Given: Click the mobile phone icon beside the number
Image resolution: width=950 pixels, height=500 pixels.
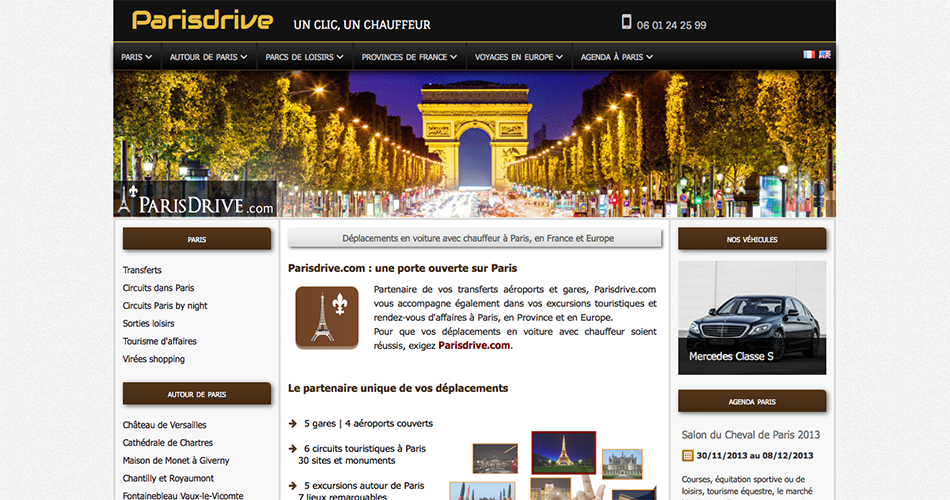Looking at the screenshot, I should 626,22.
